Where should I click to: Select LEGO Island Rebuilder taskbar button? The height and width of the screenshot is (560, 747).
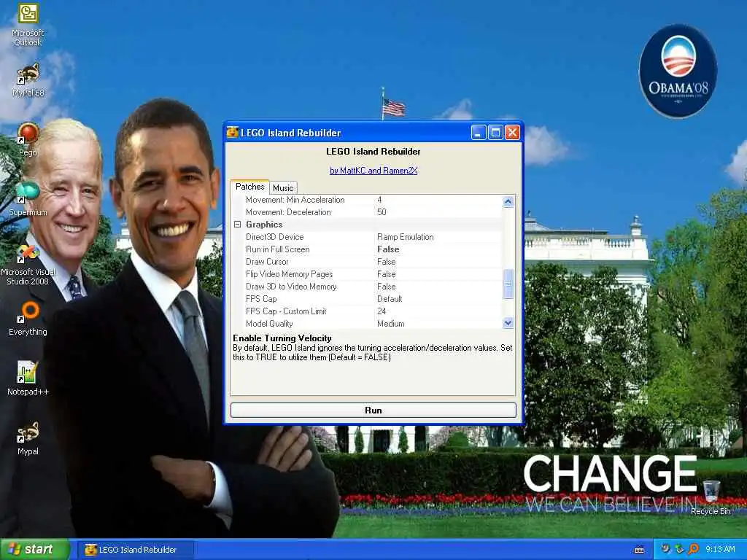136,550
